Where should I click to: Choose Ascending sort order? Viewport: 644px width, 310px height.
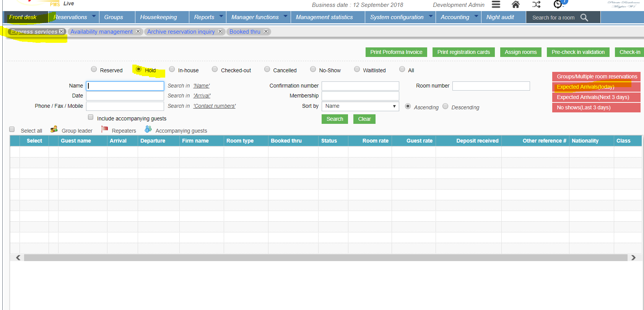pos(408,106)
